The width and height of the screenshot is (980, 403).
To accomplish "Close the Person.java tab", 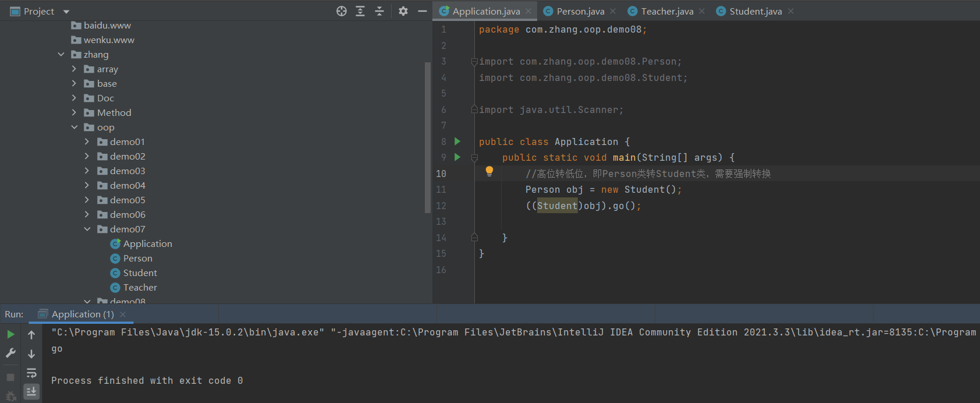I will point(613,11).
